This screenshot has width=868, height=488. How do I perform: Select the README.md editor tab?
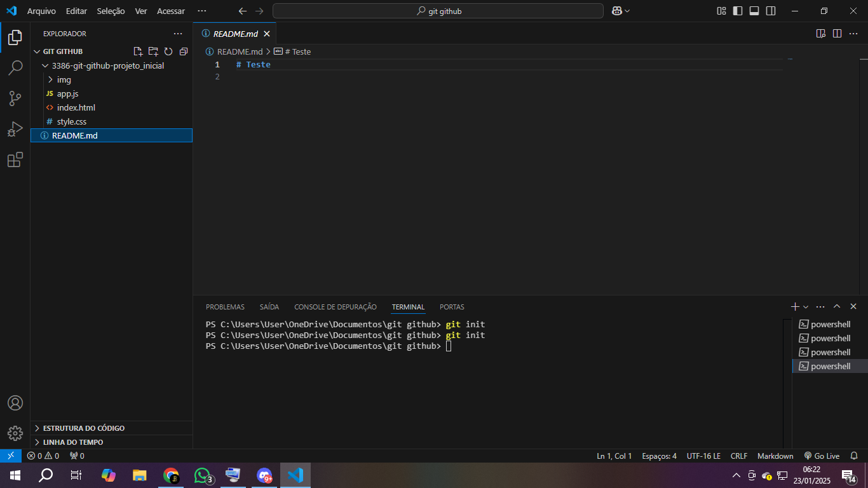click(x=235, y=34)
